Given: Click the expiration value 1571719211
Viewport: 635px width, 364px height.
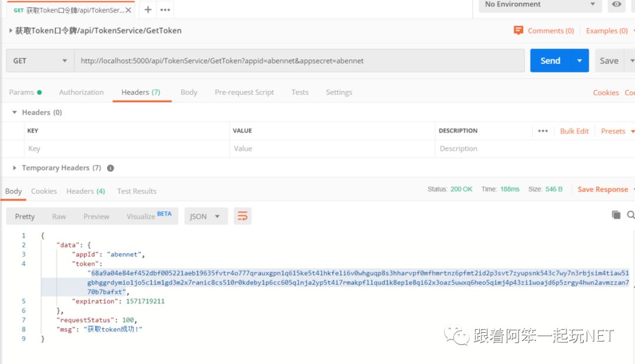Looking at the screenshot, I should click(145, 301).
